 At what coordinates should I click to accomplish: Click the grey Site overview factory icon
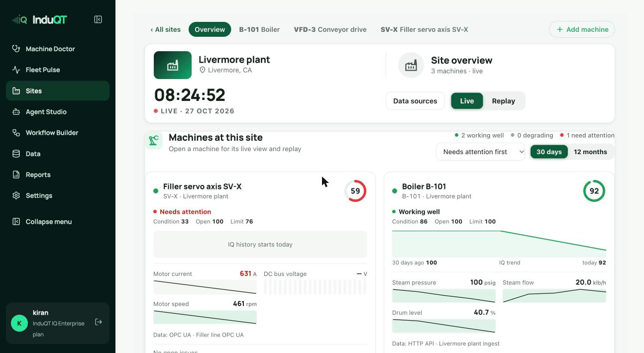[411, 65]
